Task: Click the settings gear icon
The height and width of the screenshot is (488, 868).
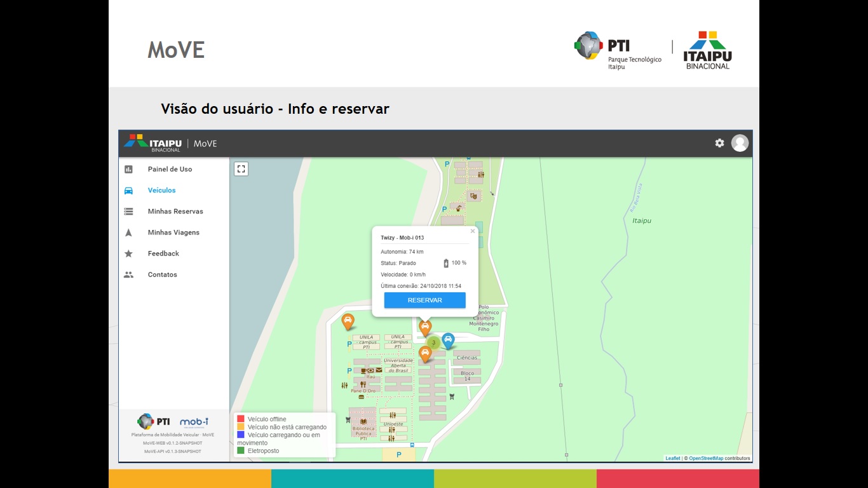Action: (x=719, y=143)
